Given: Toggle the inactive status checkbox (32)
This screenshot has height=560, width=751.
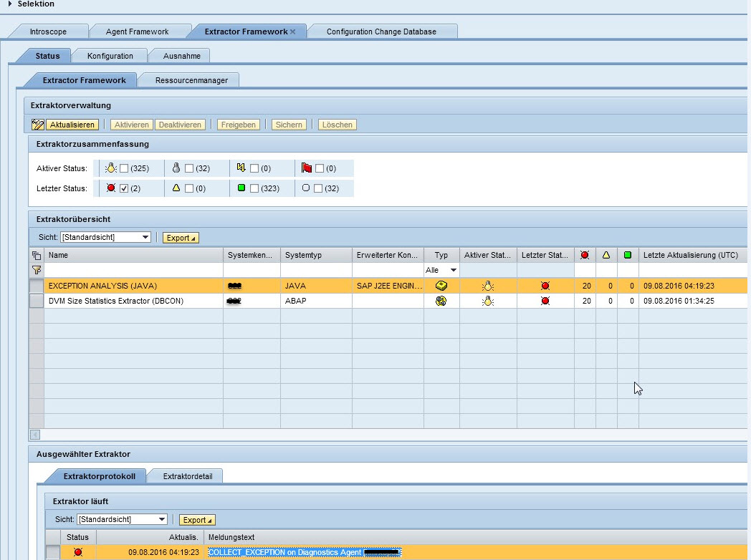Looking at the screenshot, I should (x=189, y=168).
